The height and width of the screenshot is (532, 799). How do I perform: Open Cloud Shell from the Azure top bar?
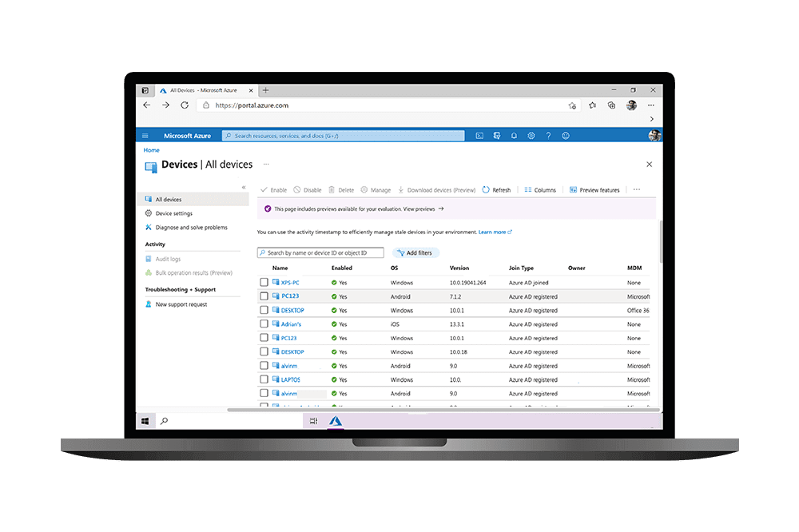(479, 136)
